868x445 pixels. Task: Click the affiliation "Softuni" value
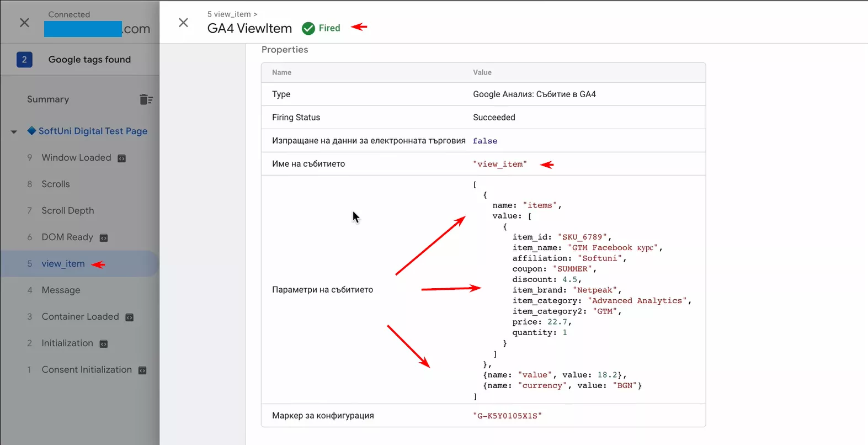point(599,258)
